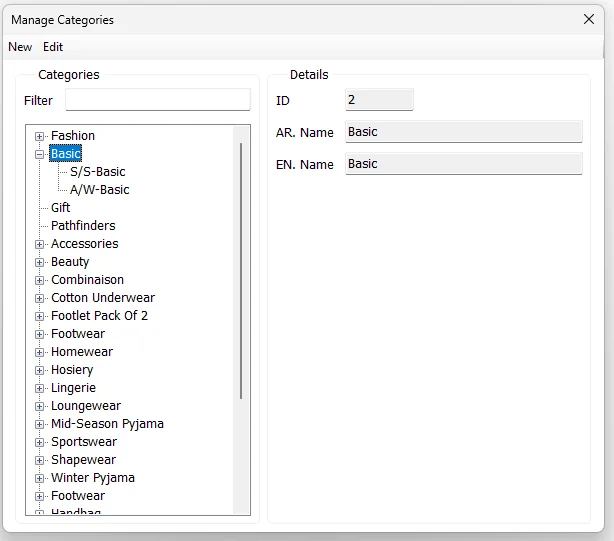The width and height of the screenshot is (614, 541).
Task: Select the Fashion category
Action: tap(73, 135)
